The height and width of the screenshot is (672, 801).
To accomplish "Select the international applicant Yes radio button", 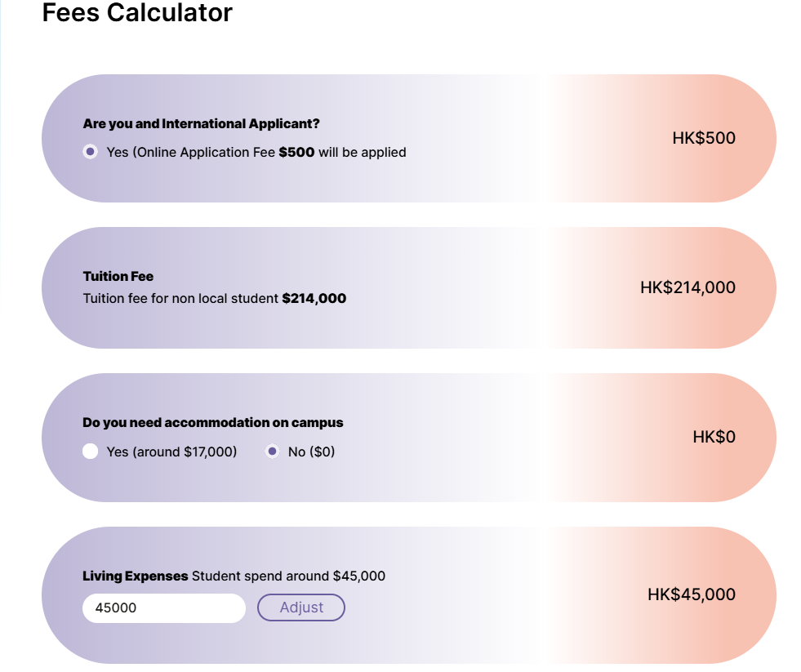I will pyautogui.click(x=91, y=152).
